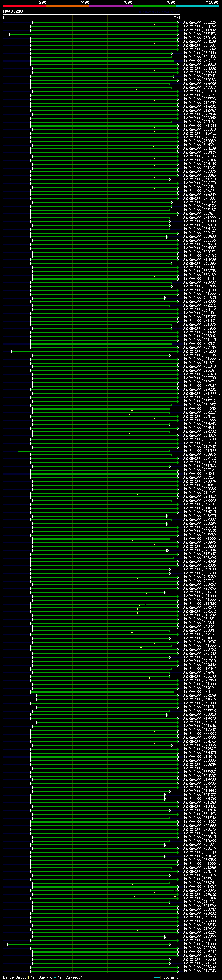Image resolution: width=222 pixels, height=980 pixels.
Task: Select label UniRef100_C4CWJ7
Action: 199,87
